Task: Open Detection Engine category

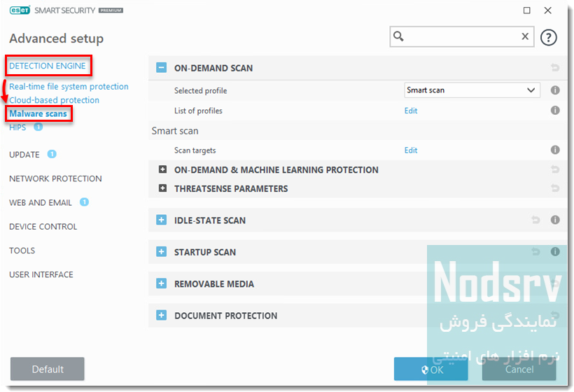Action: click(48, 66)
